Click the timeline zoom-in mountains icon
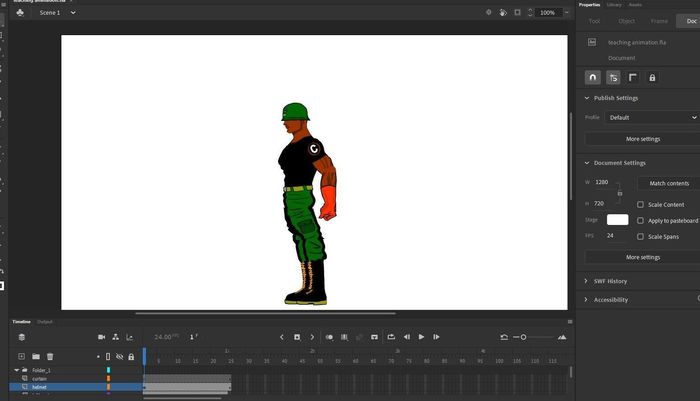700x401 pixels. pyautogui.click(x=562, y=337)
